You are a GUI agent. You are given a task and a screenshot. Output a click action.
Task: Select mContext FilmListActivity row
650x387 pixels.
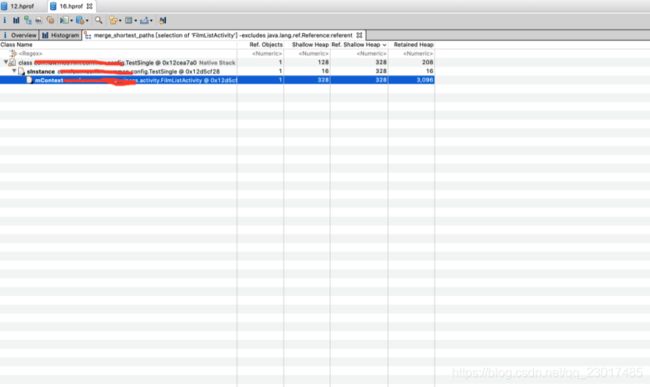(217, 80)
